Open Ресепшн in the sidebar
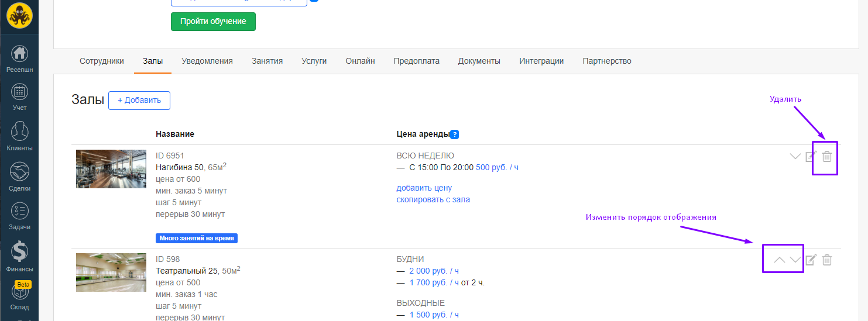868x321 pixels. [19, 58]
